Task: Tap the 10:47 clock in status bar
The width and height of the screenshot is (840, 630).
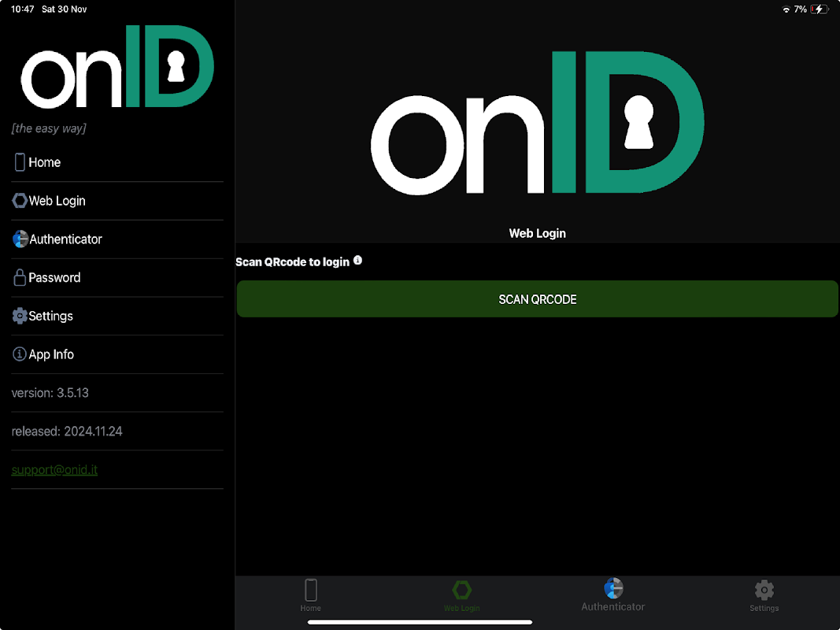Action: pos(23,9)
